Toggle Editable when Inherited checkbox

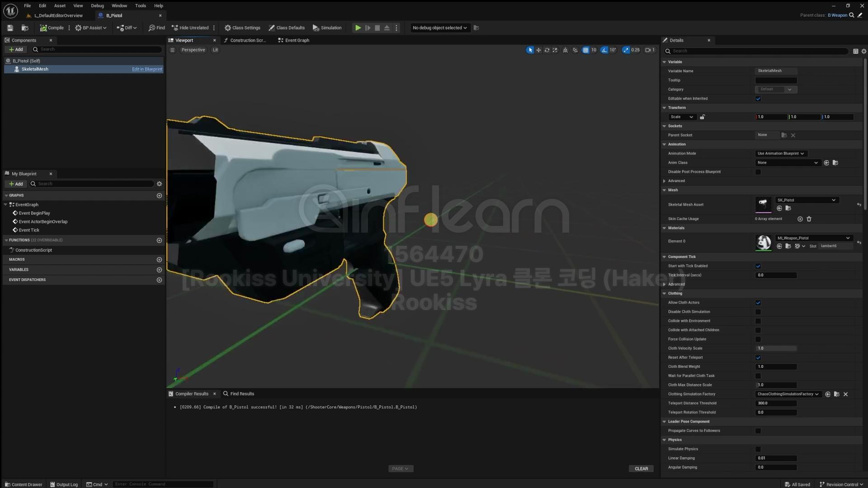758,99
